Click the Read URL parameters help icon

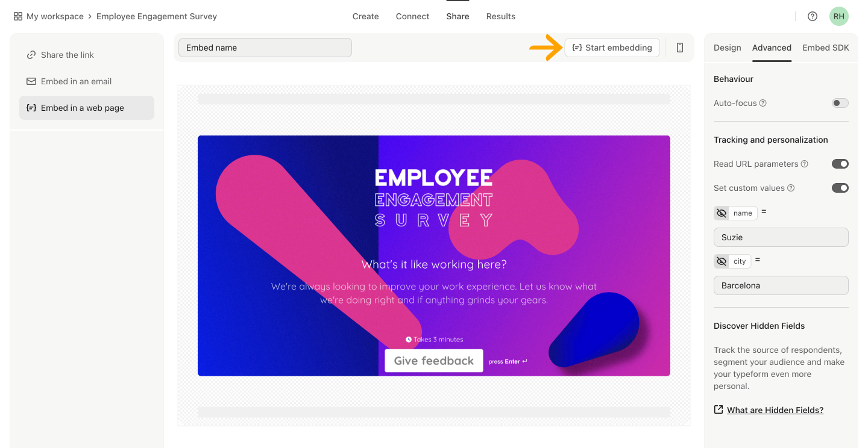[x=805, y=164]
